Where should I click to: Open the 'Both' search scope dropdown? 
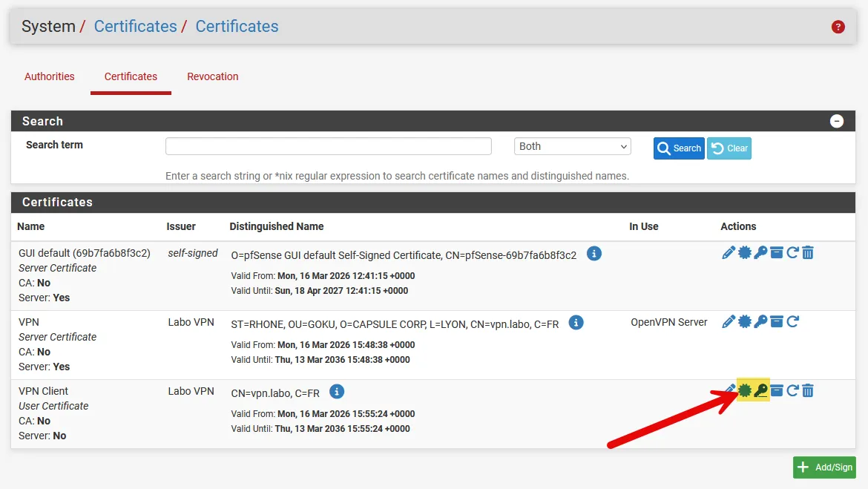click(x=572, y=147)
